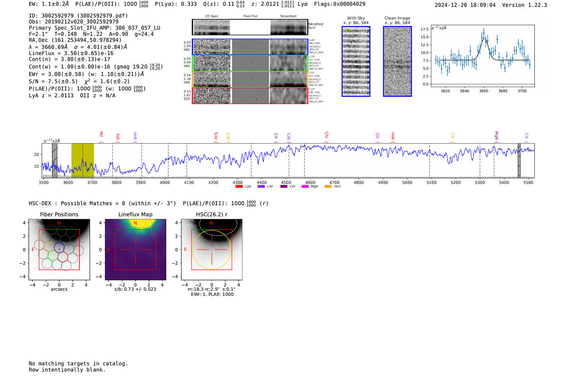Open the Weighted Sum 2D spec cutout

211,27
